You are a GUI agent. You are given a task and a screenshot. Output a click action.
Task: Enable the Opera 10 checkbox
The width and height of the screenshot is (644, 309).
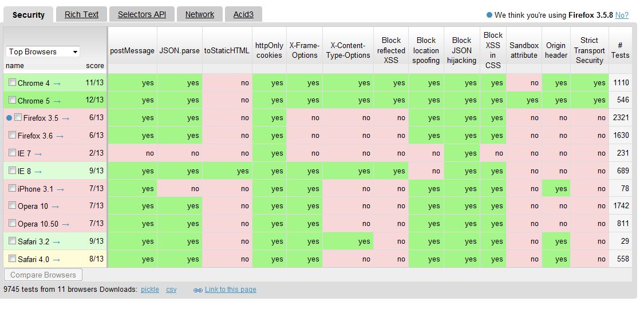coord(13,205)
